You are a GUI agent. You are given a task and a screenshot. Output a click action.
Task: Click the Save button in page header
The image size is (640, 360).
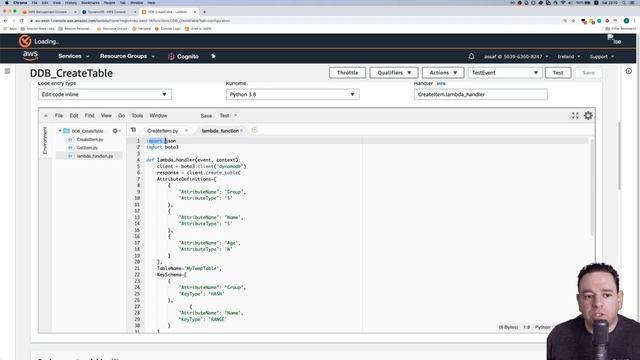[588, 73]
